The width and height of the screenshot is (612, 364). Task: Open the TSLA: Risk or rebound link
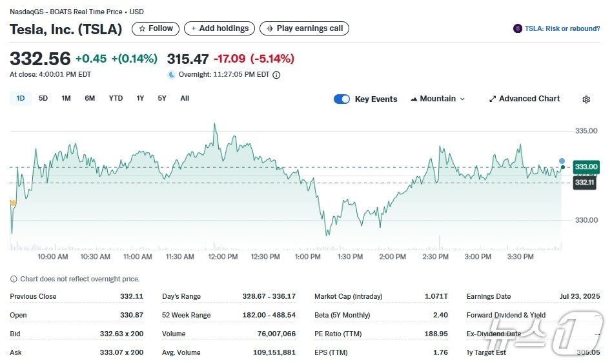[x=562, y=28]
